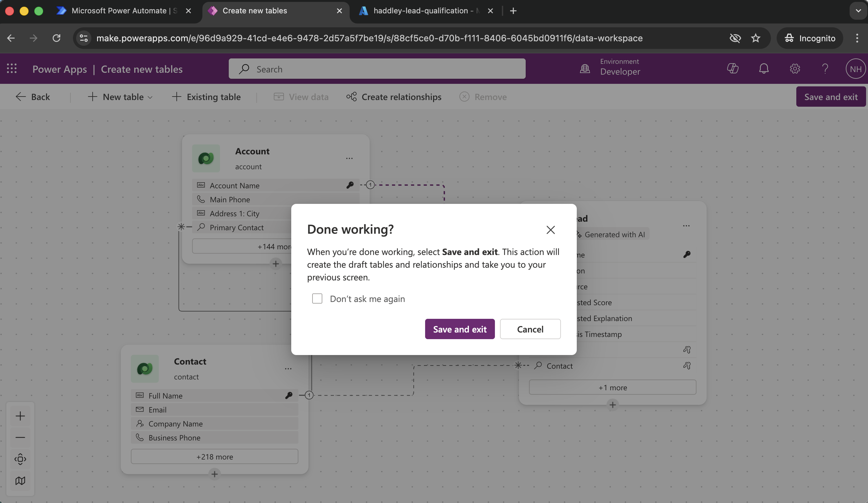Screen dimensions: 868x503
Task: Open the Copilot icon in the header
Action: pyautogui.click(x=733, y=69)
